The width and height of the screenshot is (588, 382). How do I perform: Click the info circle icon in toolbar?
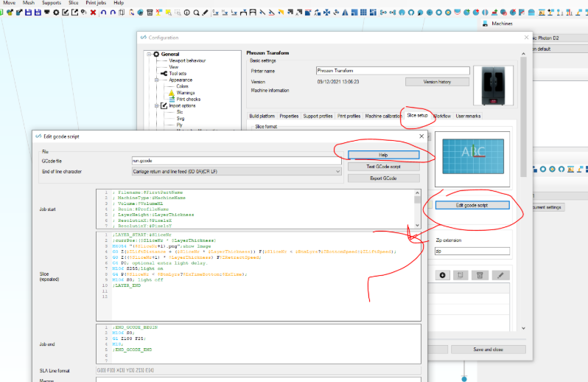pyautogui.click(x=186, y=13)
